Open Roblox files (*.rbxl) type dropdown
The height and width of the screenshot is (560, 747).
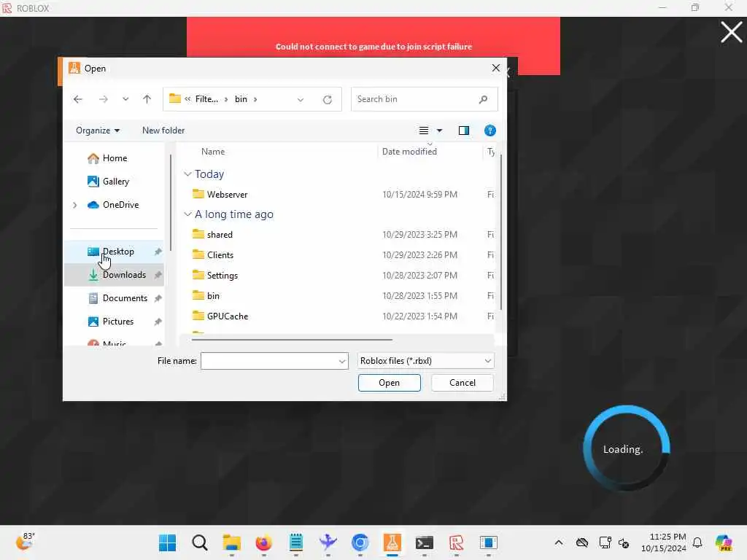click(x=425, y=361)
